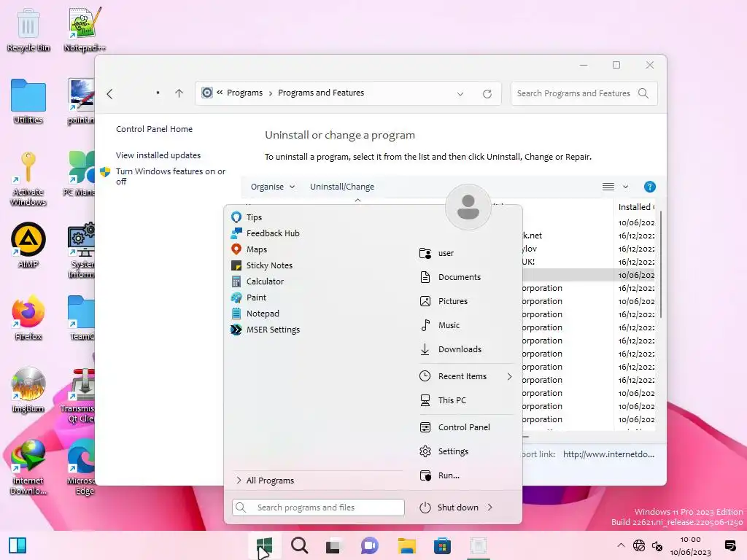The width and height of the screenshot is (747, 560).
Task: Open Task View on taskbar
Action: pyautogui.click(x=333, y=546)
